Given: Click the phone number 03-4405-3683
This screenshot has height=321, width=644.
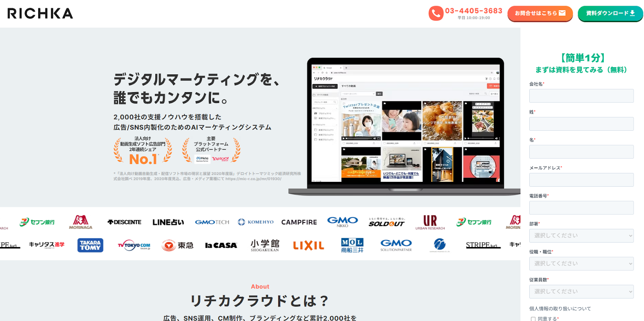Looking at the screenshot, I should (474, 11).
